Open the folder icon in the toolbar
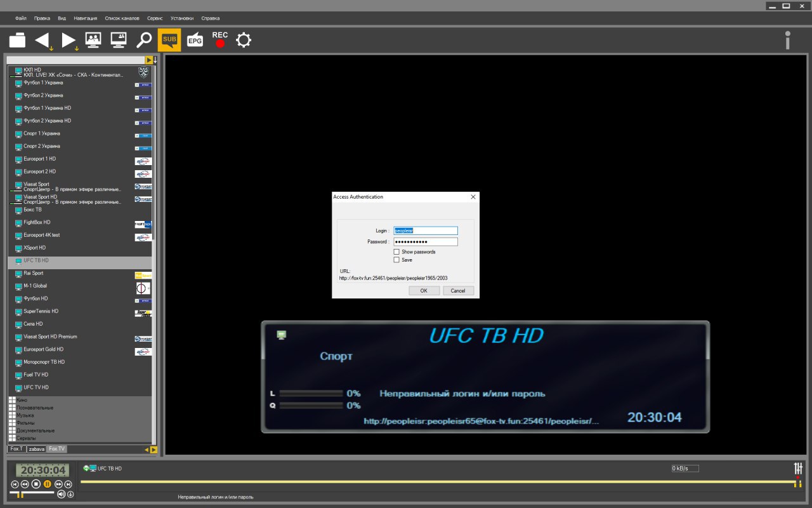The height and width of the screenshot is (508, 812). (18, 40)
